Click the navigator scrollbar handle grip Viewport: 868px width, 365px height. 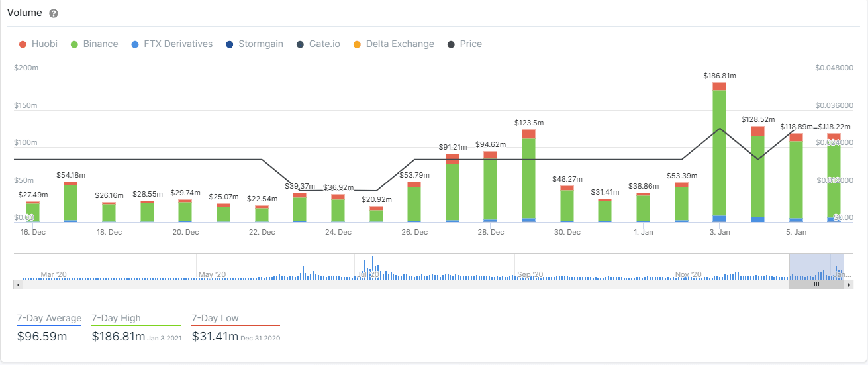point(816,284)
